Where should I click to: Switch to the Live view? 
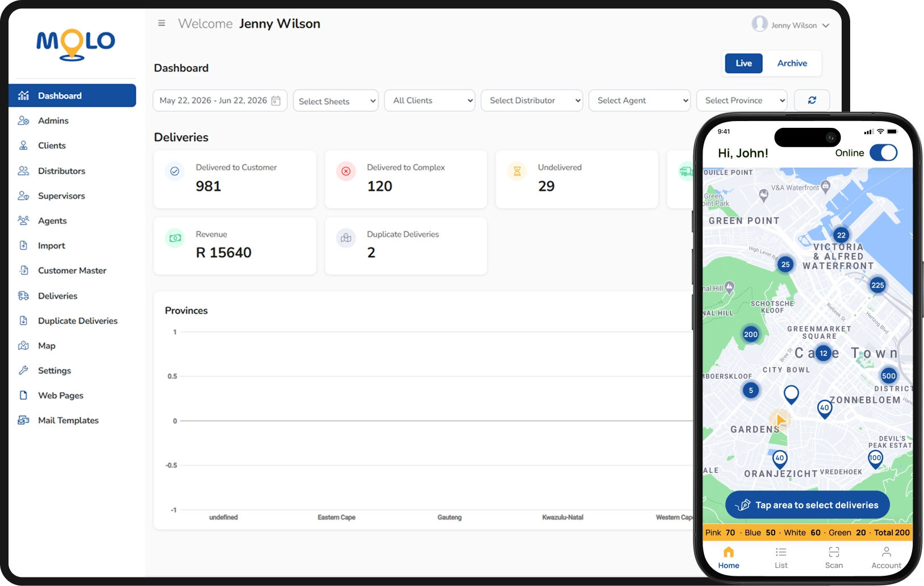[743, 63]
